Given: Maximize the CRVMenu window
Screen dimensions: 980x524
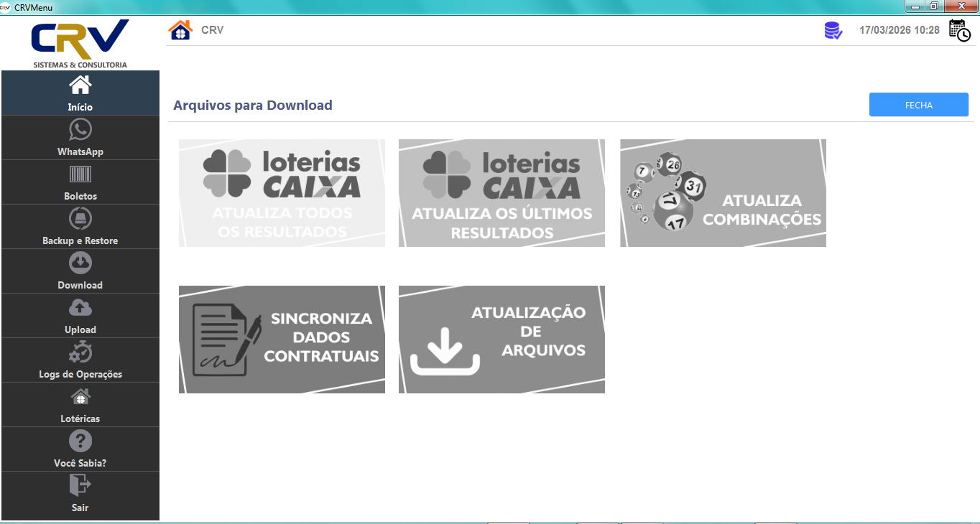Looking at the screenshot, I should [x=934, y=6].
